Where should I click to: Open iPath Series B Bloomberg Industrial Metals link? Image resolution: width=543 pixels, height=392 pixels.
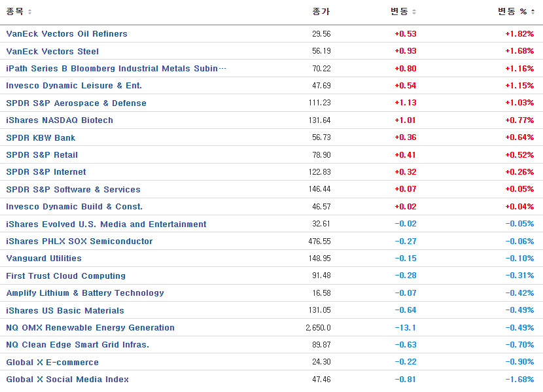[116, 68]
